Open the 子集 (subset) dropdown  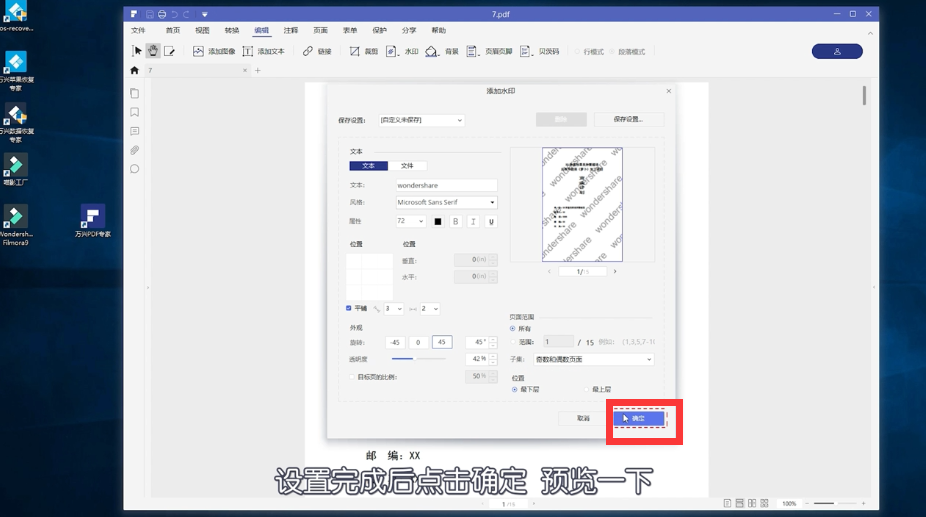click(594, 359)
